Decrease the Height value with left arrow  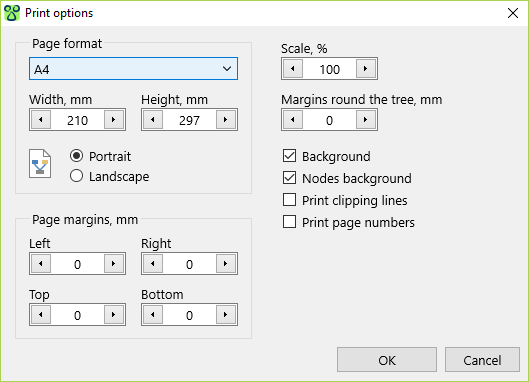[x=153, y=119]
